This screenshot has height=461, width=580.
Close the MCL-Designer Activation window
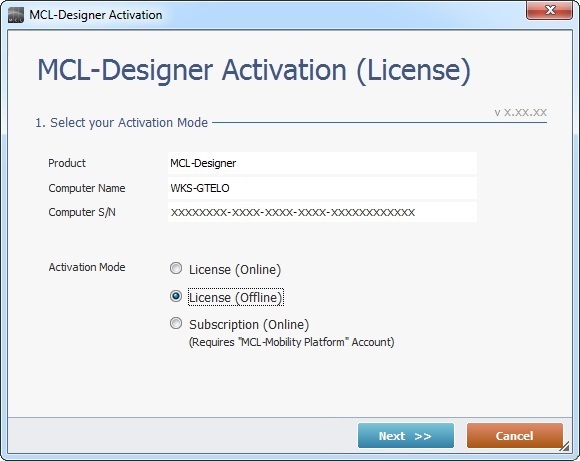(x=549, y=10)
